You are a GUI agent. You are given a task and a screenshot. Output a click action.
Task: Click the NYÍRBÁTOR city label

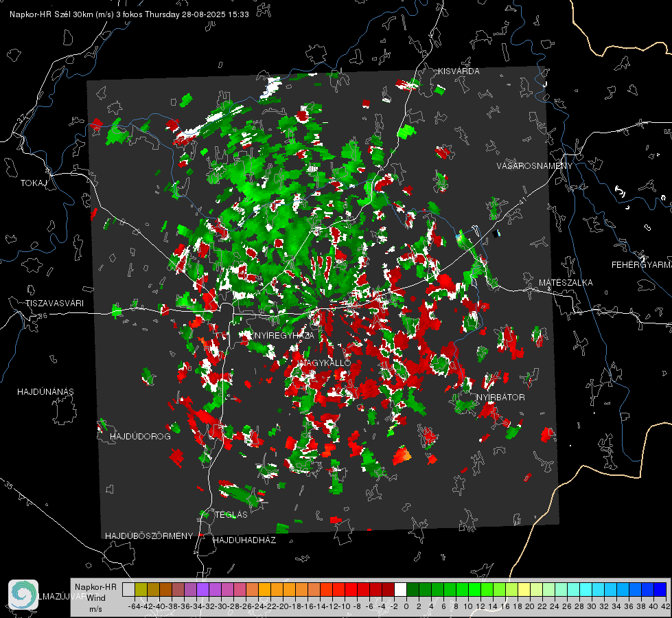click(x=500, y=397)
